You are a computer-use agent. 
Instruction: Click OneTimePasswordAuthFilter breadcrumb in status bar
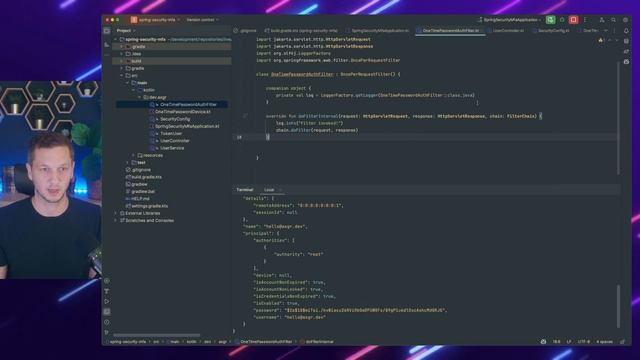(264, 342)
